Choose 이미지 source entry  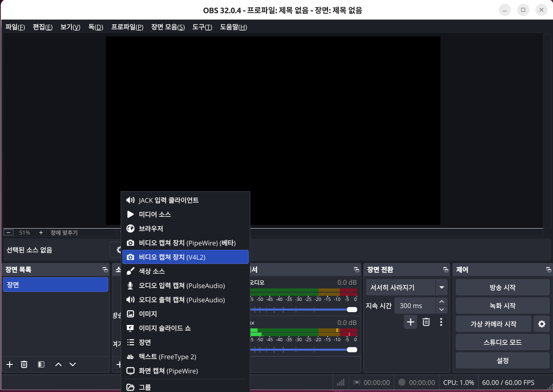pos(185,314)
